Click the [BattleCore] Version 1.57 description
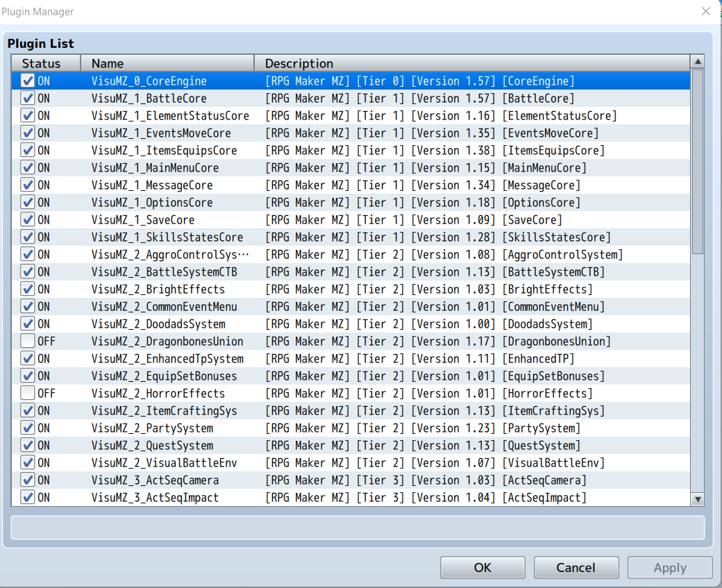This screenshot has width=722, height=588. coord(420,98)
